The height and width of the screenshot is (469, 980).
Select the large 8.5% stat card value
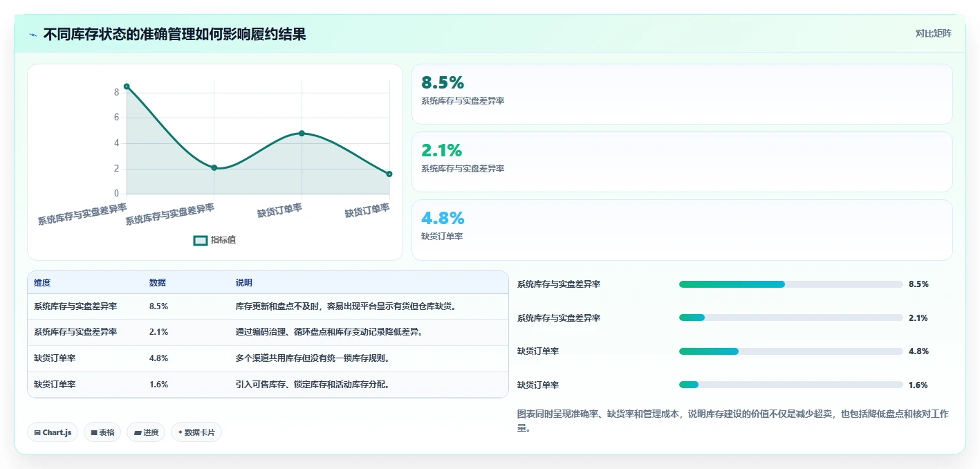[x=443, y=83]
